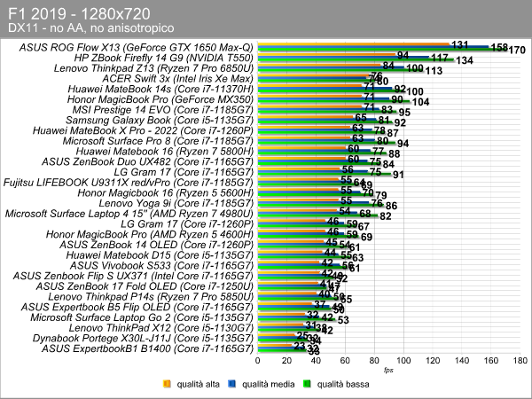Click the 'fps' axis title
The height and width of the screenshot is (399, 532).
point(388,370)
